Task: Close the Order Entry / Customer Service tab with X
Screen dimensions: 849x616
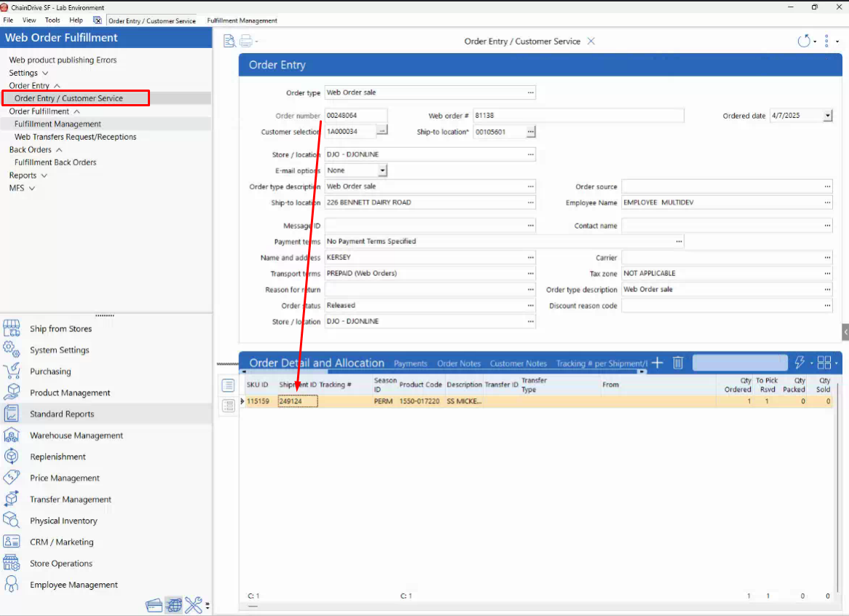Action: coord(591,41)
